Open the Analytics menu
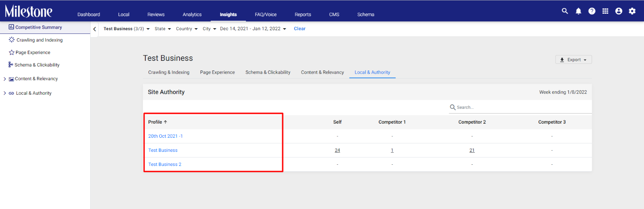The image size is (644, 209). click(192, 14)
